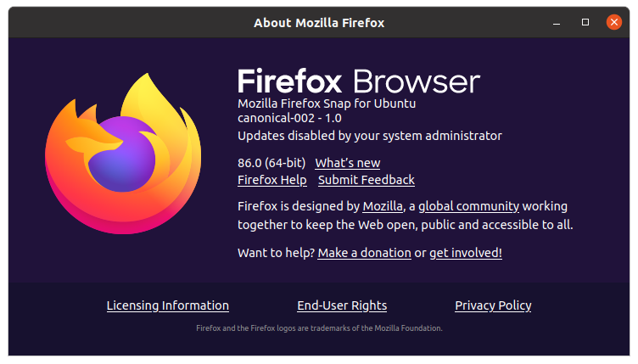
Task: Open the Privacy Policy link
Action: [x=493, y=305]
